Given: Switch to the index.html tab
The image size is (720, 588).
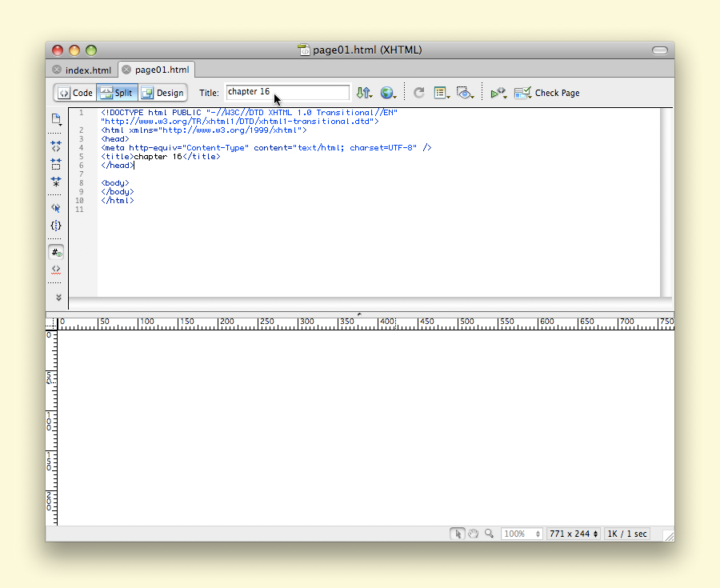Looking at the screenshot, I should pos(88,70).
